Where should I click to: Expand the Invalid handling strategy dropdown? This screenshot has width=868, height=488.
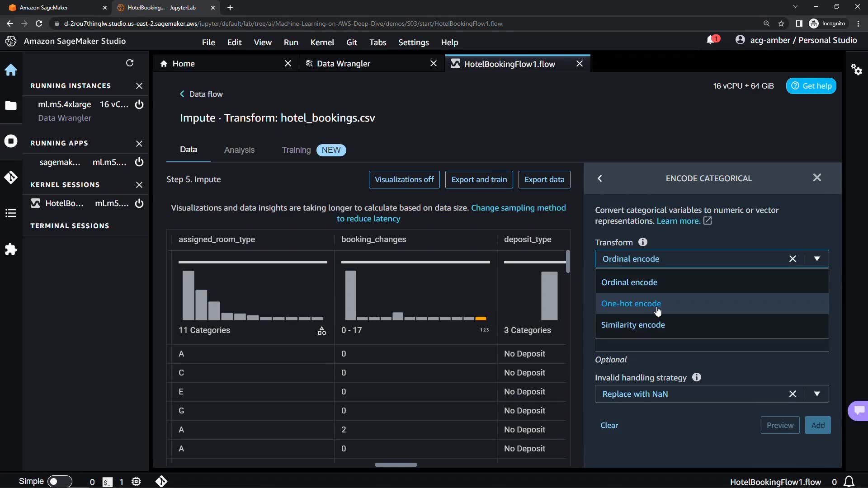point(817,394)
